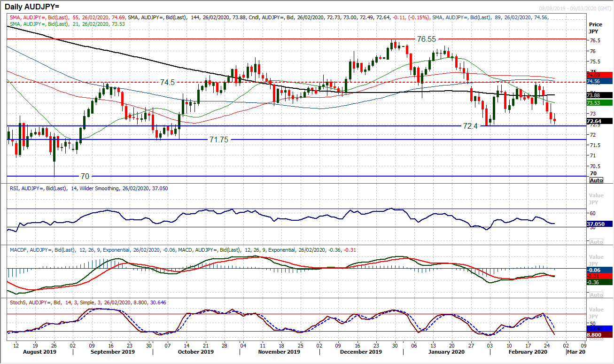Click the 70 level label on the chart
Viewport: 614px width, 364px height.
pos(85,177)
